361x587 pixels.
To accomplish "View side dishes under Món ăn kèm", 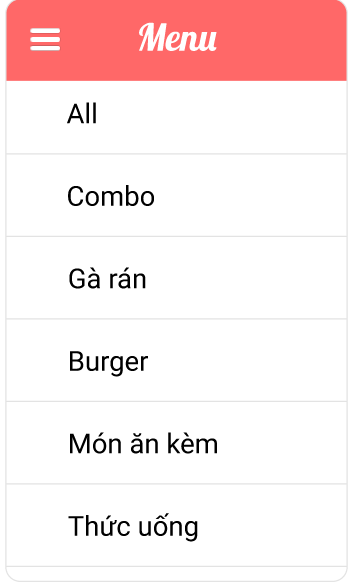I will [x=176, y=442].
